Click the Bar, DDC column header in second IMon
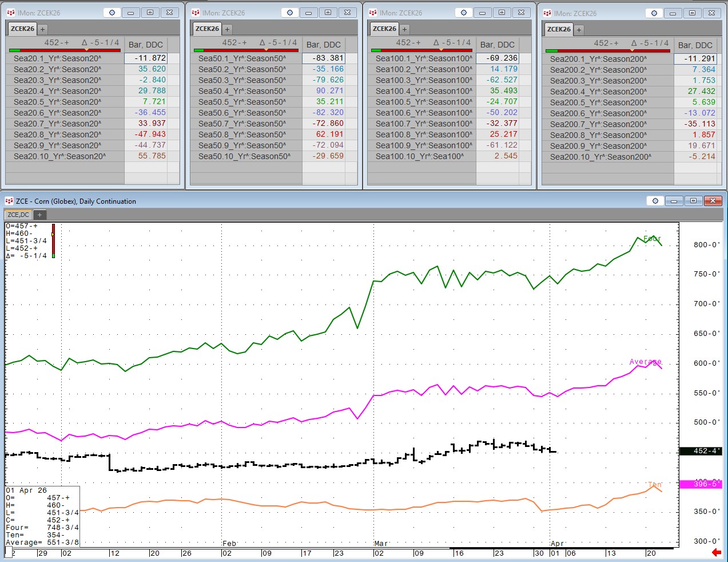Screen dimensions: 728x562 coord(323,45)
